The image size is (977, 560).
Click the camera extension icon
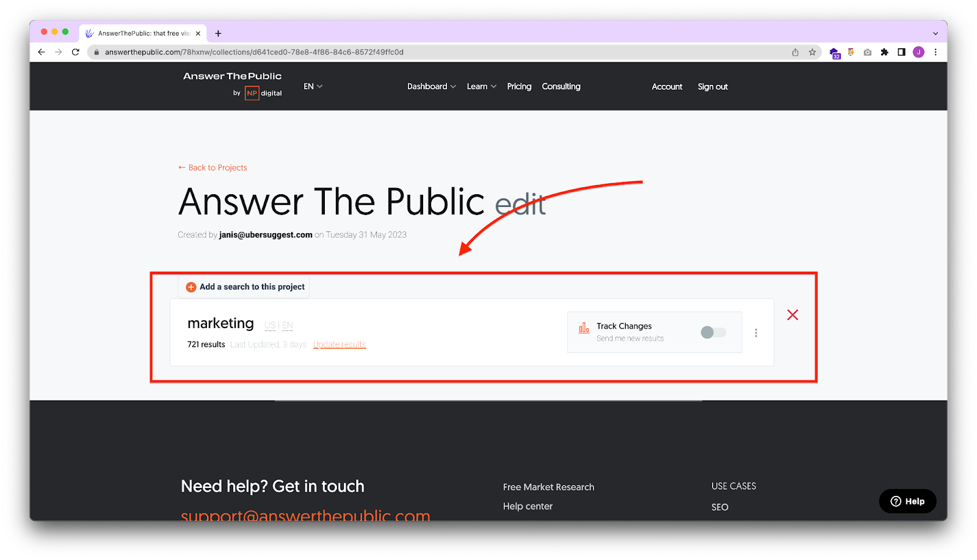[x=868, y=53]
